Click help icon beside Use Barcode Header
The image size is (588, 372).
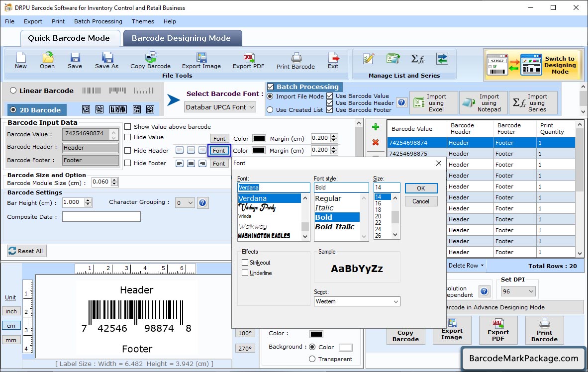(x=401, y=102)
